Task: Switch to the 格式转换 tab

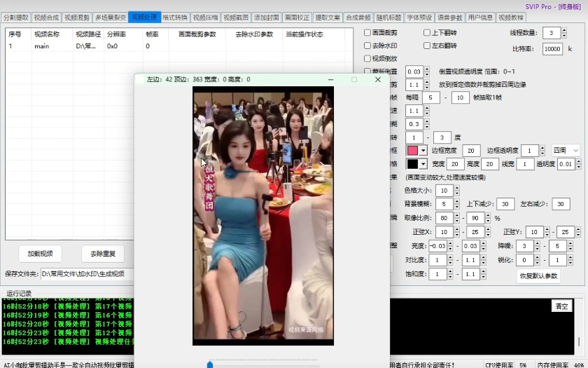Action: coord(175,17)
